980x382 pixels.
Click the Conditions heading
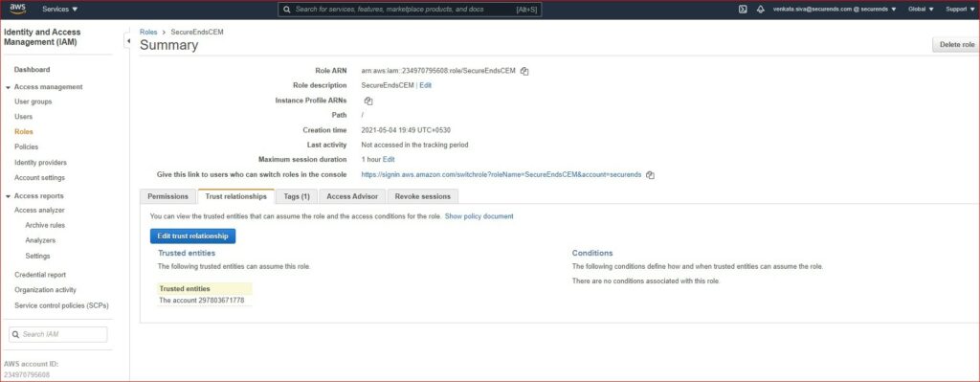tap(592, 253)
